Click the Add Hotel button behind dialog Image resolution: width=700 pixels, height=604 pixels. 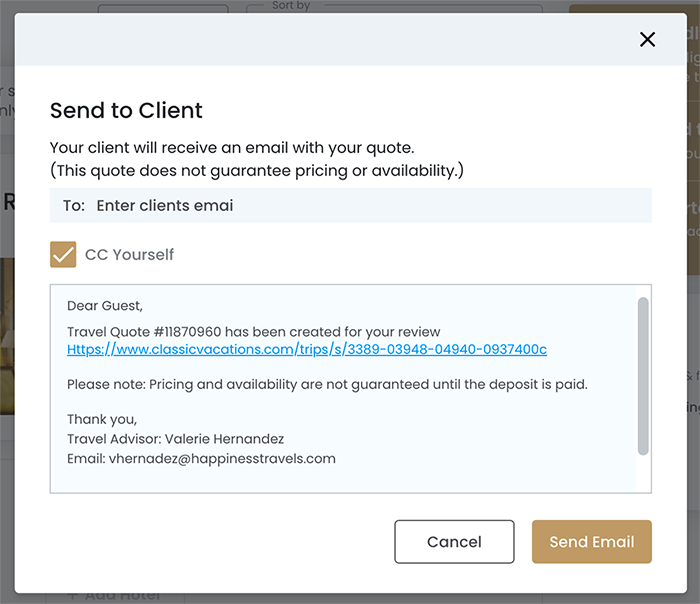tap(113, 596)
